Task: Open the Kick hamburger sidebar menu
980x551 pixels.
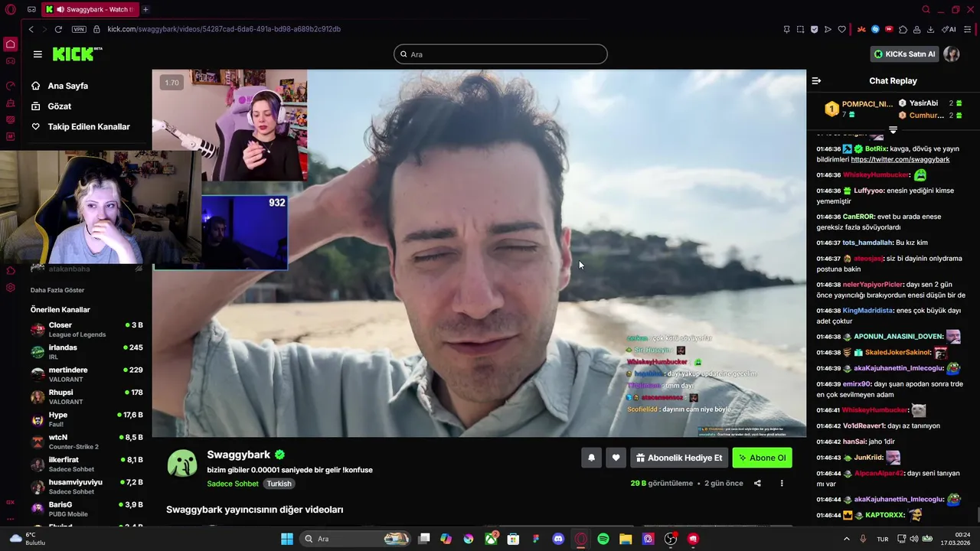Action: click(38, 54)
